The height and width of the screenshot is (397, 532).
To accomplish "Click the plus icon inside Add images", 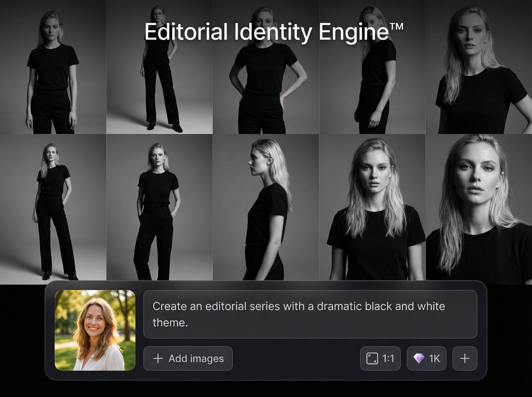I will (x=158, y=358).
